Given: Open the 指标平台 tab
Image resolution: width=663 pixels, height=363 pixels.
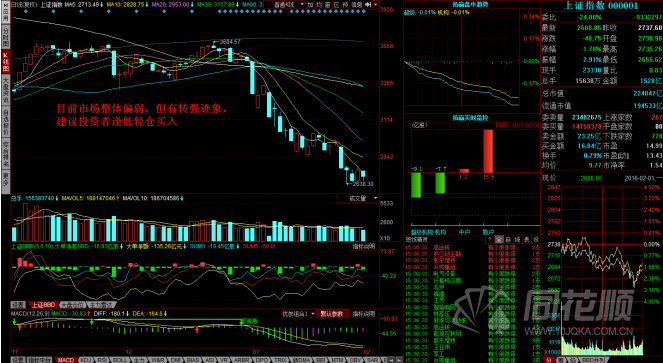Looking at the screenshot, I should tap(39, 360).
